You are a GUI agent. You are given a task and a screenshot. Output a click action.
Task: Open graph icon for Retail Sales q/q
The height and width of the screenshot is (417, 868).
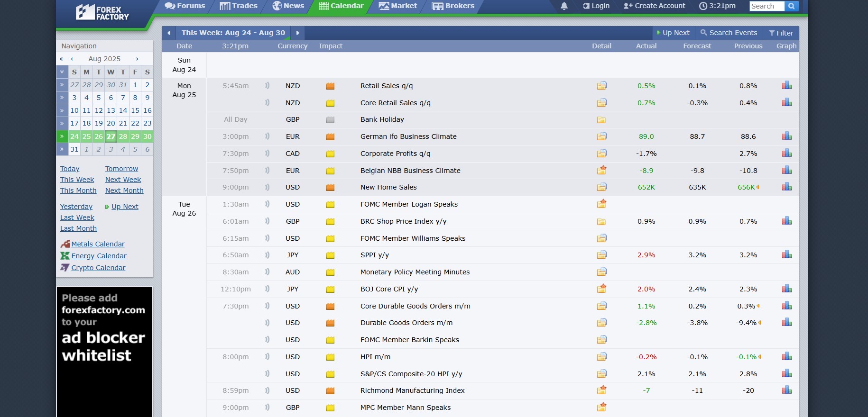click(x=786, y=85)
